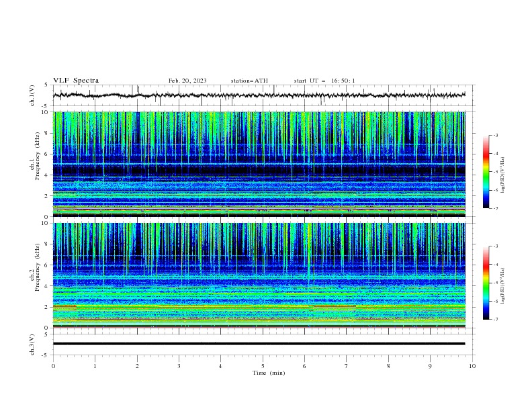Screen dimensions: 532x411
Task: Click the VLF Spectra title text
Action: coord(76,81)
